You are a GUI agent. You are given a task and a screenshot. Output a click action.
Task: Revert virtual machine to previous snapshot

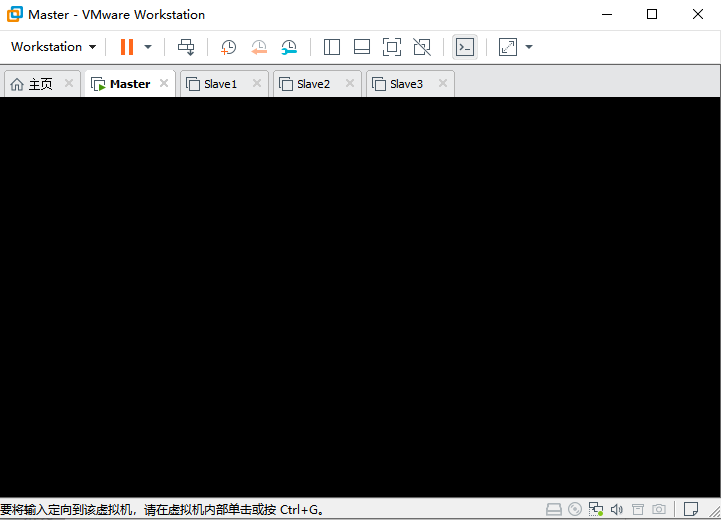pyautogui.click(x=259, y=47)
